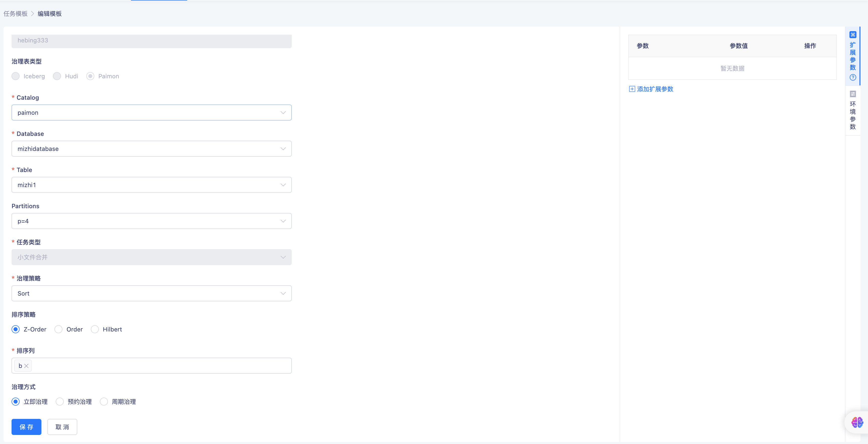Click the 操作 column header
Screen dimensions: 868x444
point(810,46)
